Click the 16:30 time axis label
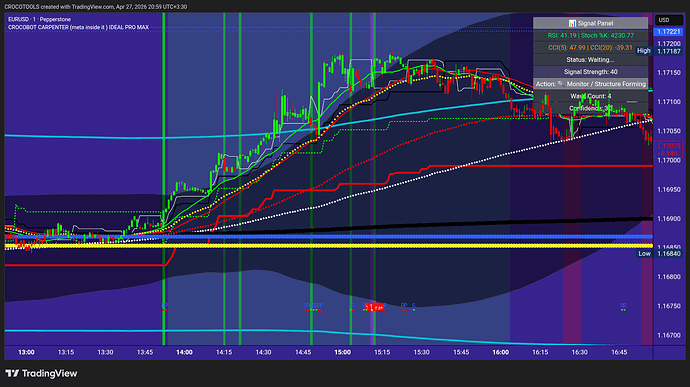This screenshot has height=387, width=690. [x=580, y=352]
